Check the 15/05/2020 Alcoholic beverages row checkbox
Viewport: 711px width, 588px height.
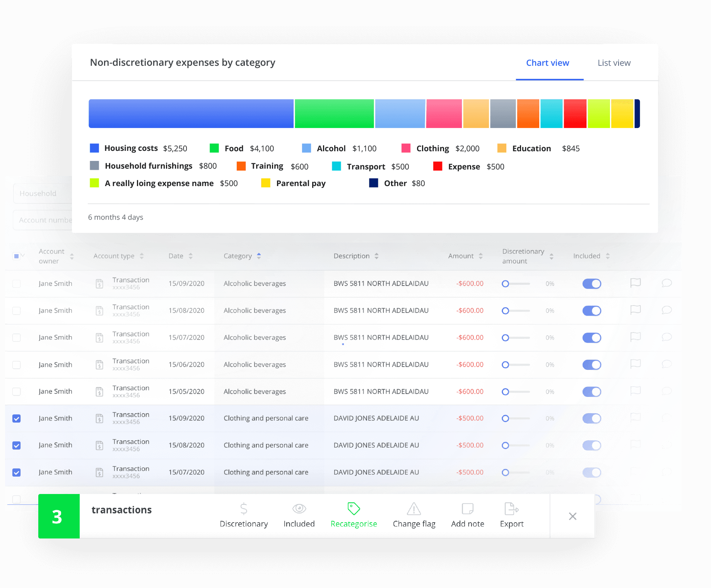pyautogui.click(x=16, y=391)
